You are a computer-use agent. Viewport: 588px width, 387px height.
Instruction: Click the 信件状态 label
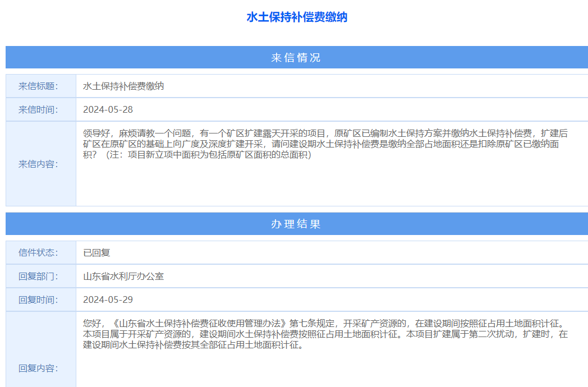(39, 252)
